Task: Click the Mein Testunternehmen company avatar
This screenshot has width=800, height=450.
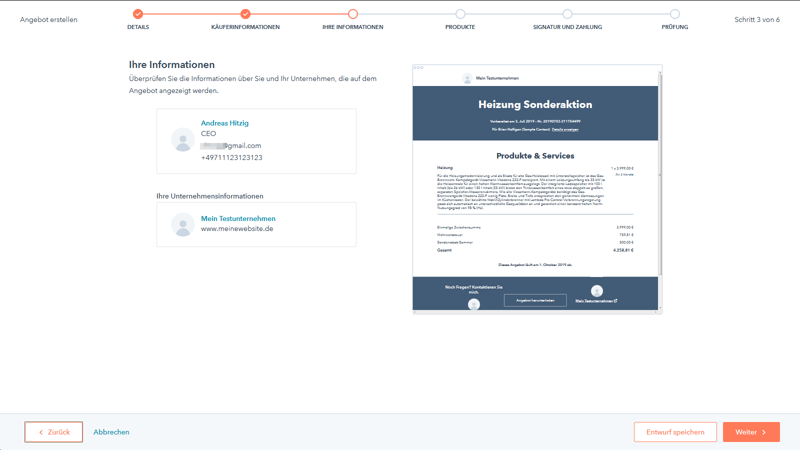Action: 182,224
